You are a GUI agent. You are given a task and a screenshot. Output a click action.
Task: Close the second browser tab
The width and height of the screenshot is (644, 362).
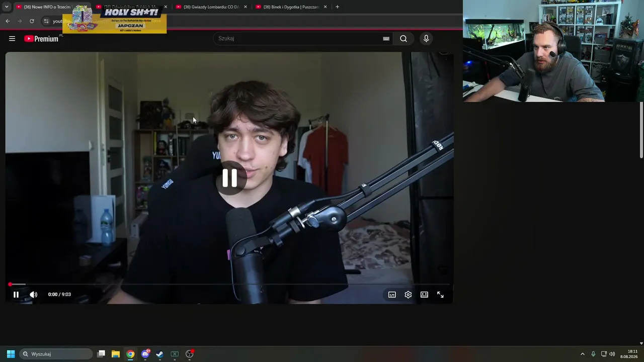(166, 7)
